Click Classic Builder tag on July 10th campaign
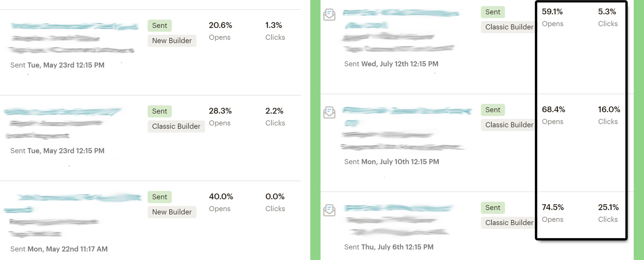Image resolution: width=644 pixels, height=260 pixels. coord(508,125)
